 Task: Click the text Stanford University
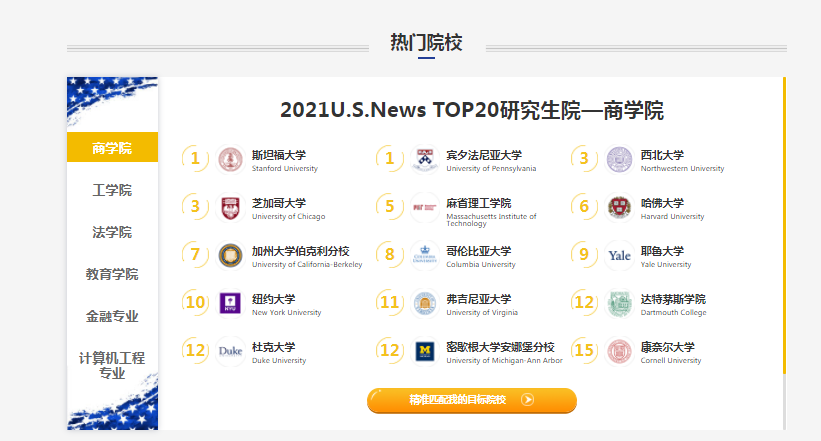(x=284, y=169)
